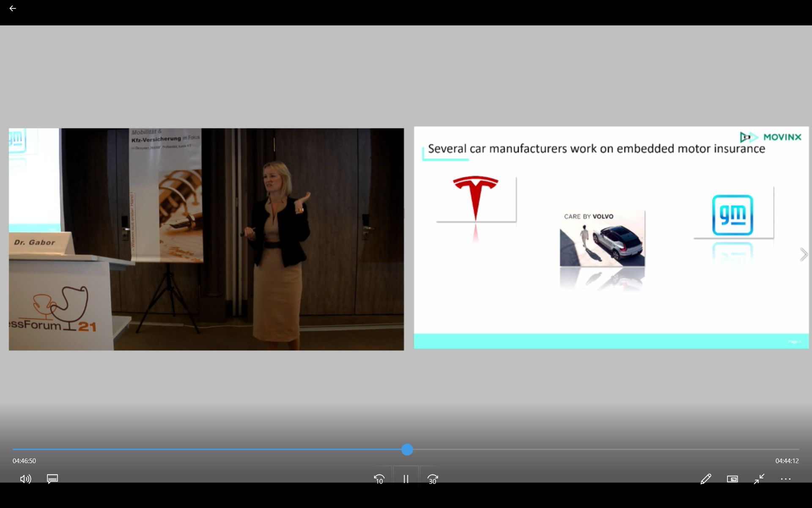Viewport: 812px width, 508px height.
Task: Skip back 10 seconds
Action: coord(379,479)
